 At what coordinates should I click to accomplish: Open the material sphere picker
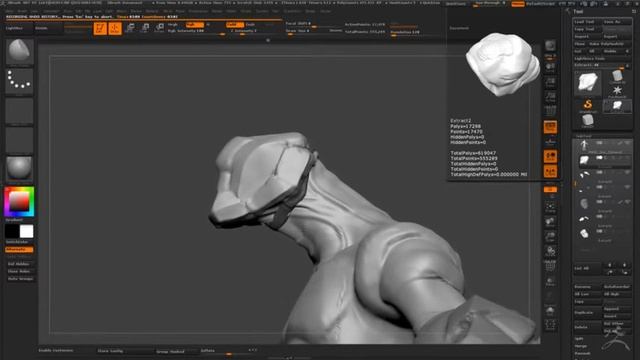click(x=19, y=169)
